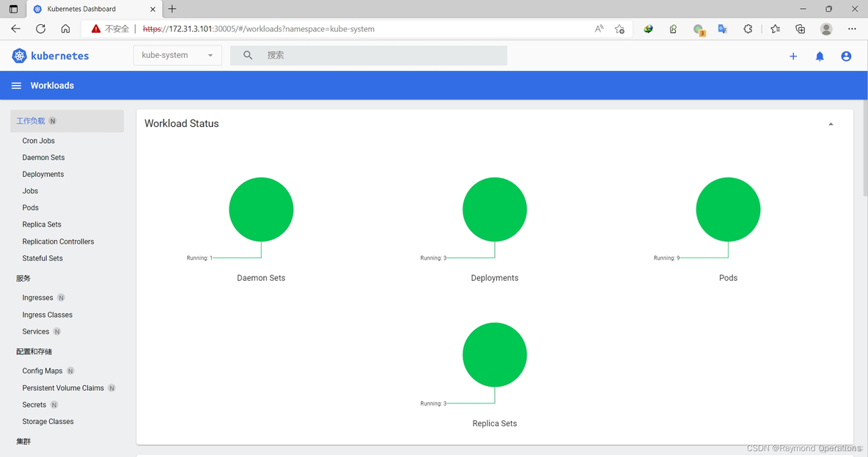Add page to favorites star icon

click(619, 29)
